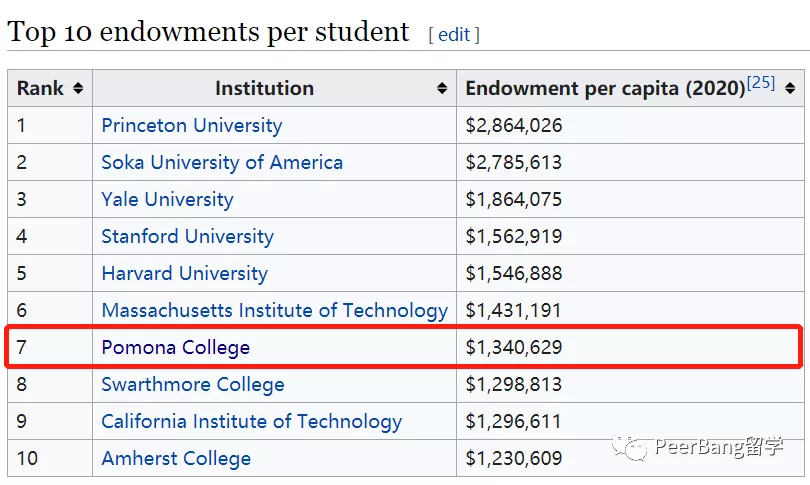Click the Institution column header text
Viewport: 810px width, 485px height.
(264, 89)
